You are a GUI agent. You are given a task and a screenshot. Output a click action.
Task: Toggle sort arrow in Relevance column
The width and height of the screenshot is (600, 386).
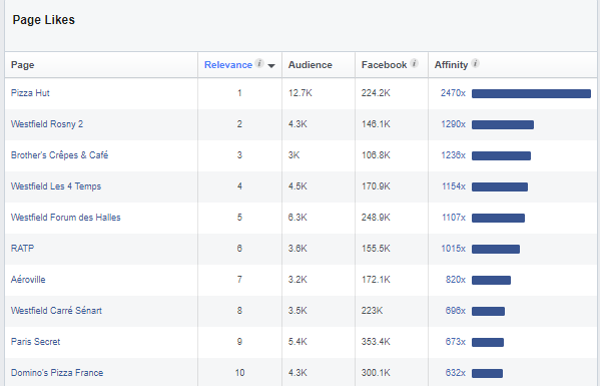coord(271,66)
